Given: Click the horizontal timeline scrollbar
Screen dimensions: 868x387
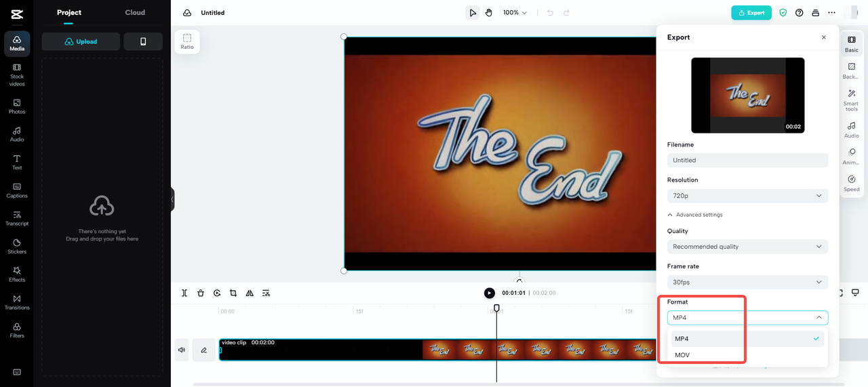Looking at the screenshot, I should pyautogui.click(x=519, y=384).
